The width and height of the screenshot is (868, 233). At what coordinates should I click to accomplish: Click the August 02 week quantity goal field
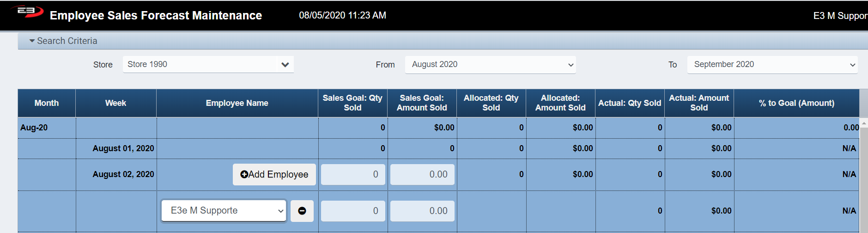coord(353,174)
